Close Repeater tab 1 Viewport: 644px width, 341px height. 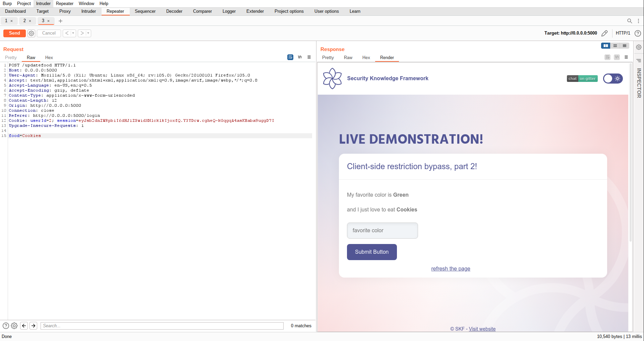coord(12,21)
